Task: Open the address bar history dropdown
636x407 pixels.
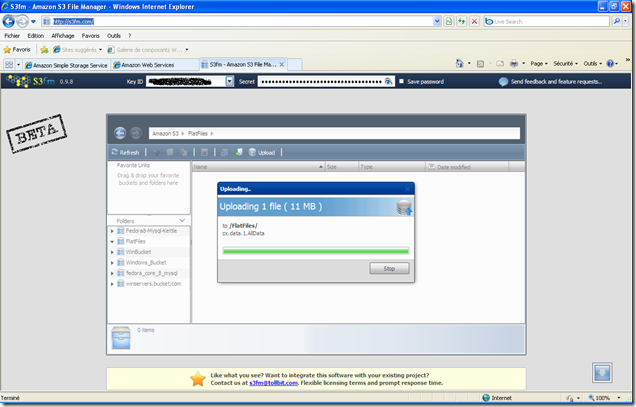Action: pos(437,21)
